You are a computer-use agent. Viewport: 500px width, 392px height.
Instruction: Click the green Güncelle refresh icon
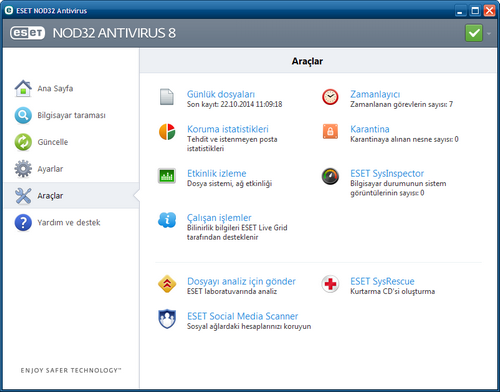tap(23, 142)
